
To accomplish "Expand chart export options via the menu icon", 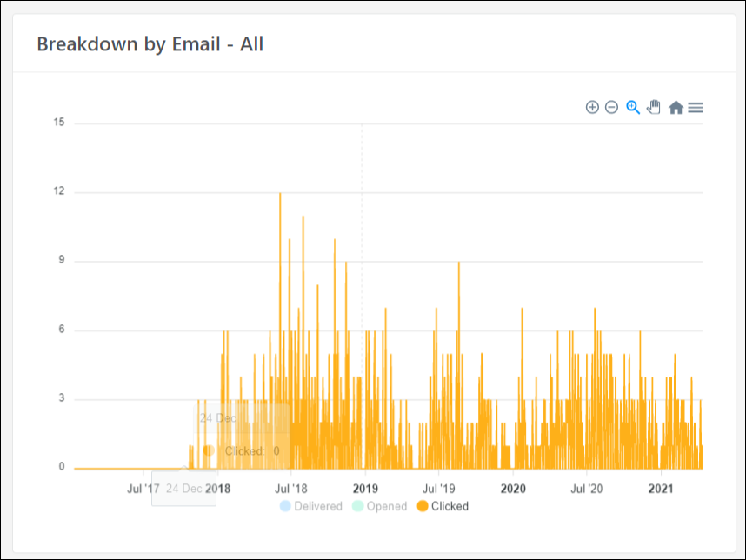I will tap(695, 107).
